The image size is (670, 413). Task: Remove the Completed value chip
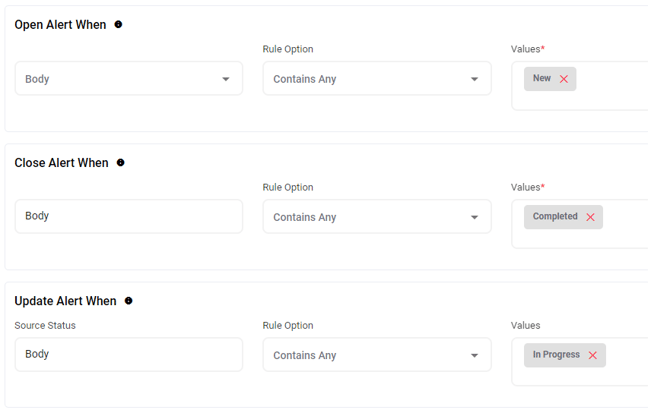pos(590,217)
